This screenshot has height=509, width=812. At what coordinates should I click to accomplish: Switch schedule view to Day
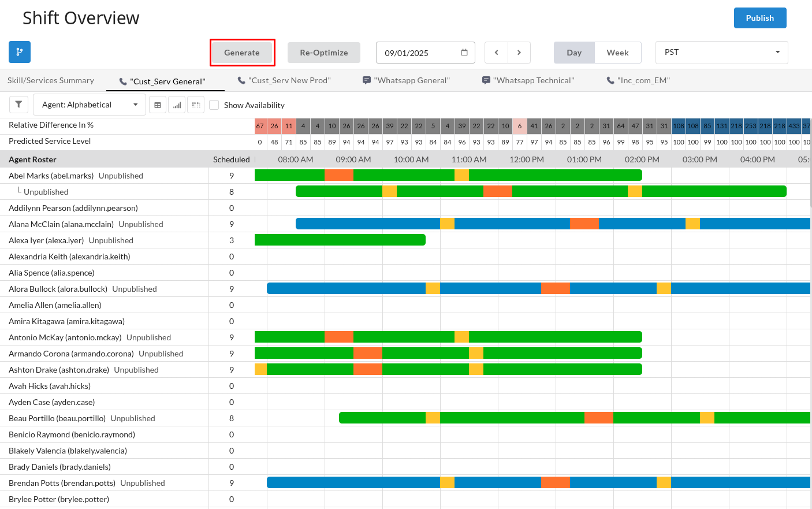click(574, 53)
